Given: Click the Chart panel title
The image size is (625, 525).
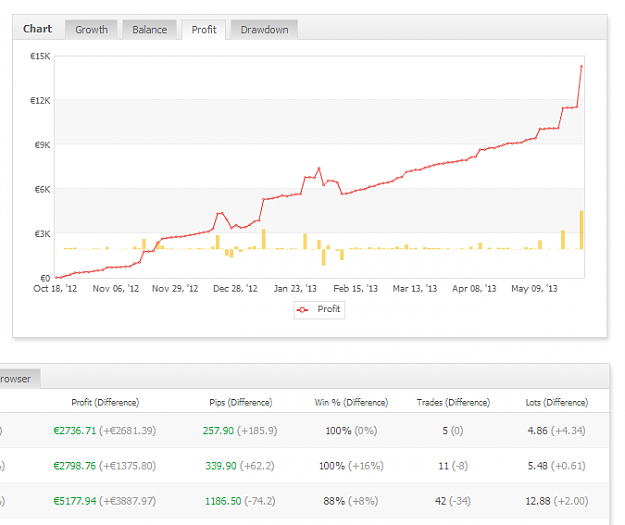Looking at the screenshot, I should [37, 29].
